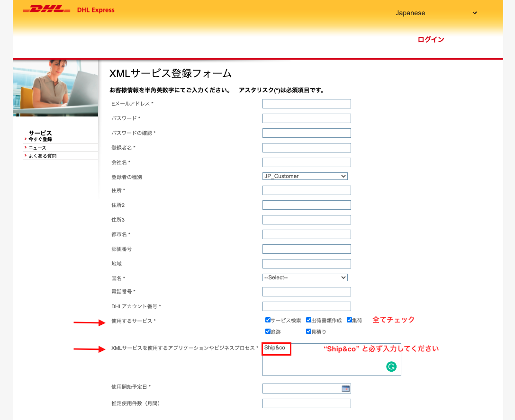Toggle the 追跡 checkbox
Viewport: 515px width, 420px height.
pos(268,331)
